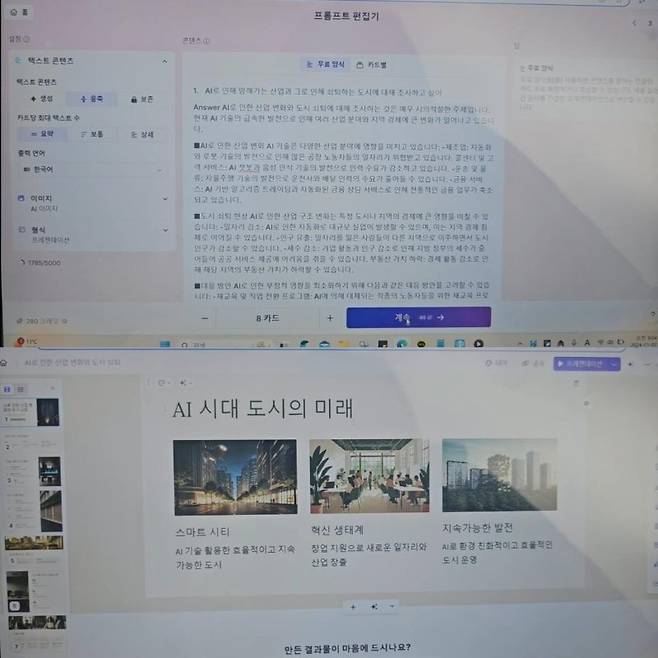The width and height of the screenshot is (658, 658).
Task: Open Windows Start menu on taskbar
Action: pos(165,344)
